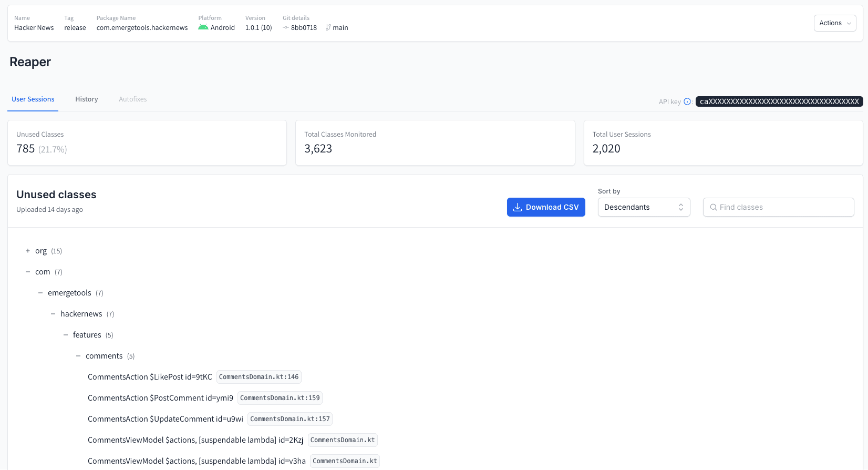The height and width of the screenshot is (470, 868).
Task: Click the git commit icon beside 8bb0718
Action: click(x=286, y=28)
